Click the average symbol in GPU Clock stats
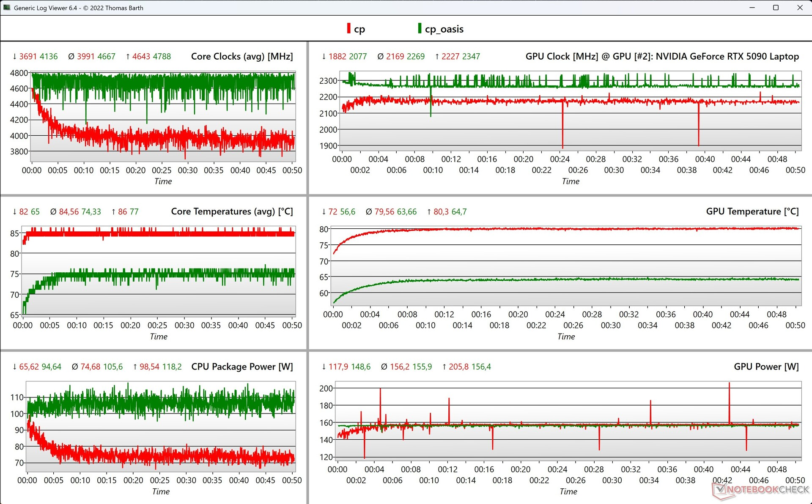The width and height of the screenshot is (812, 504). 380,56
